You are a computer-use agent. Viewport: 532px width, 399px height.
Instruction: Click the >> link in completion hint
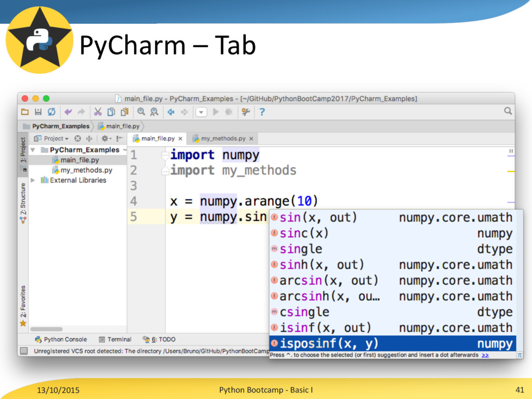click(x=485, y=355)
